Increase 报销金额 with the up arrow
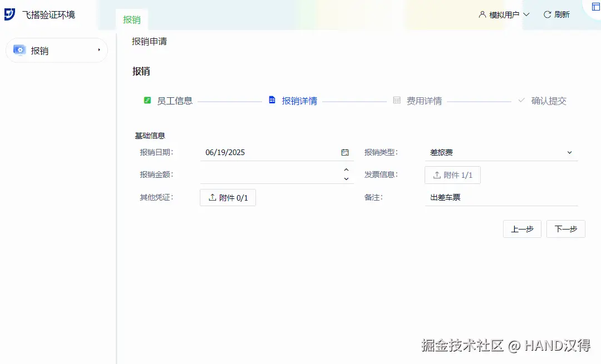The width and height of the screenshot is (601, 364). tap(346, 170)
